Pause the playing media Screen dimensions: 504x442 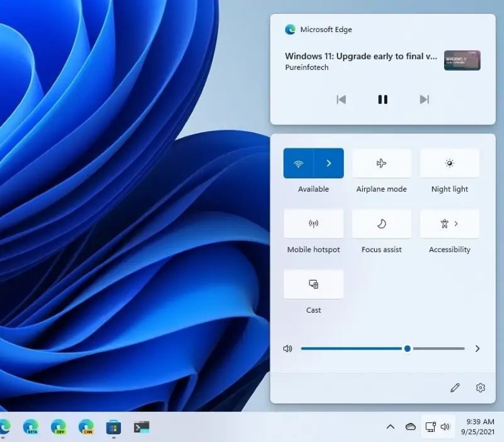point(382,100)
